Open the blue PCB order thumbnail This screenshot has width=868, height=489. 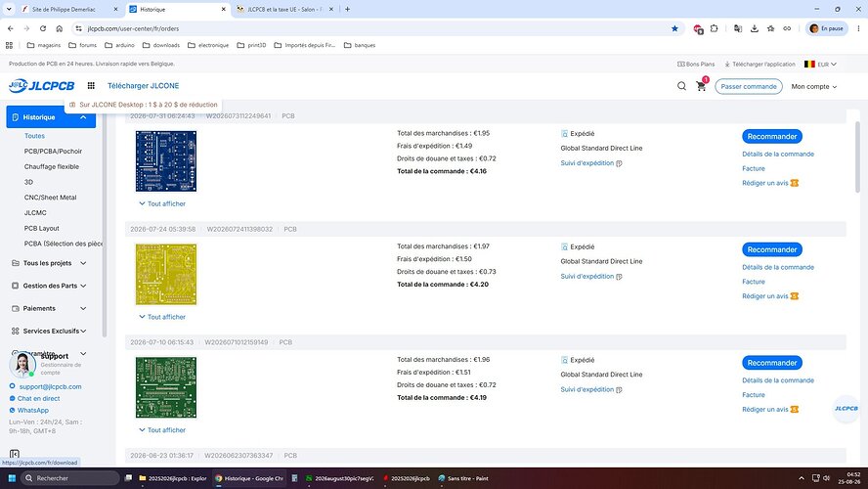(166, 161)
